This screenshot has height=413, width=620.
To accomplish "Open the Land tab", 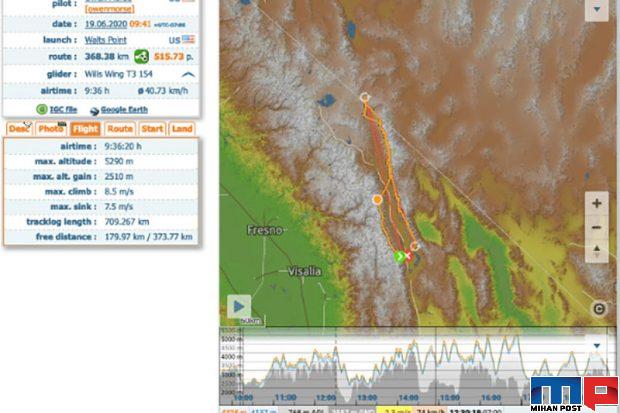I will [182, 129].
